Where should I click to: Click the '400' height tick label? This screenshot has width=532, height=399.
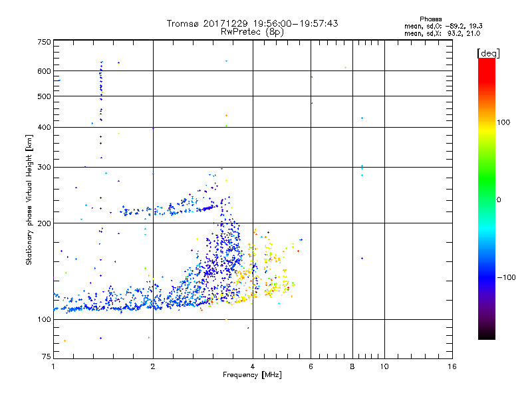click(x=44, y=127)
